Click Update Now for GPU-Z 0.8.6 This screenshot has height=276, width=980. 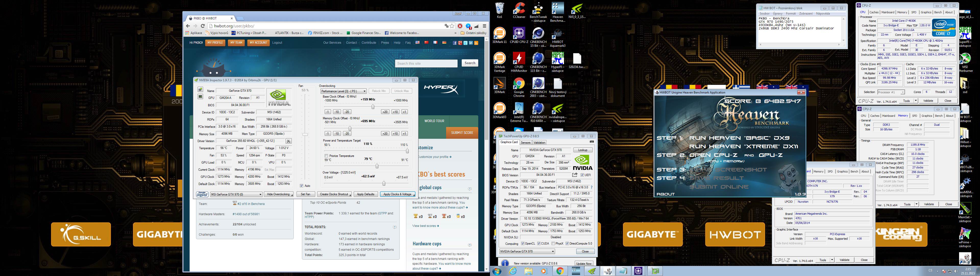[584, 263]
